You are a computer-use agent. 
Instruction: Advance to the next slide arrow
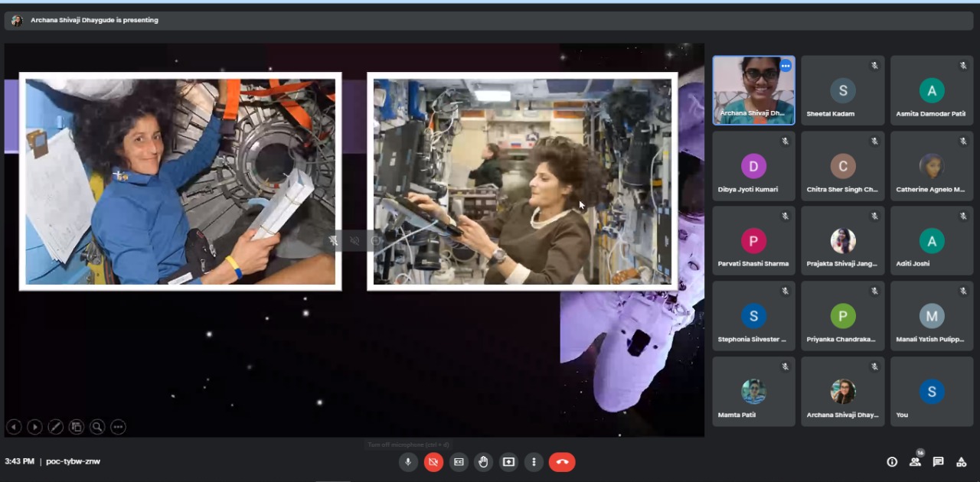34,427
